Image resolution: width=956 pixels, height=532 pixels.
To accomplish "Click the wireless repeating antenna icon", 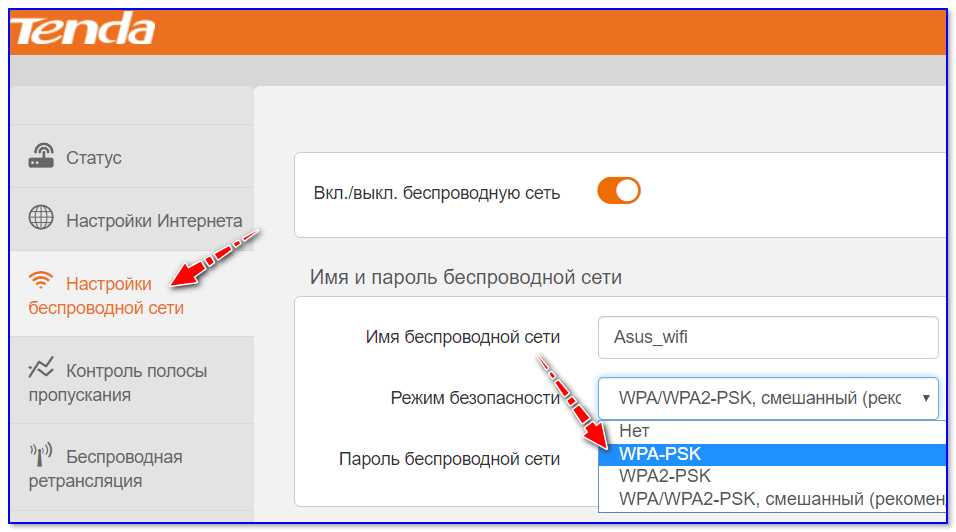I will [x=41, y=455].
